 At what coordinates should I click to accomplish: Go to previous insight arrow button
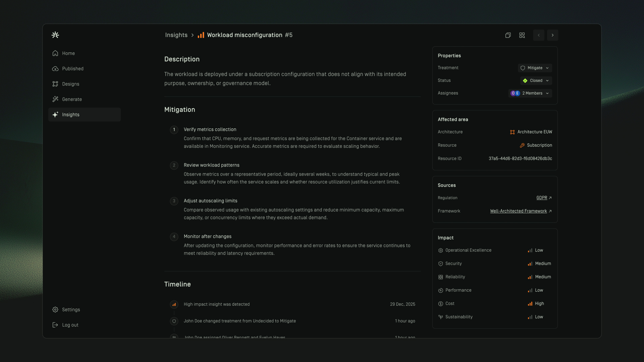pos(539,35)
